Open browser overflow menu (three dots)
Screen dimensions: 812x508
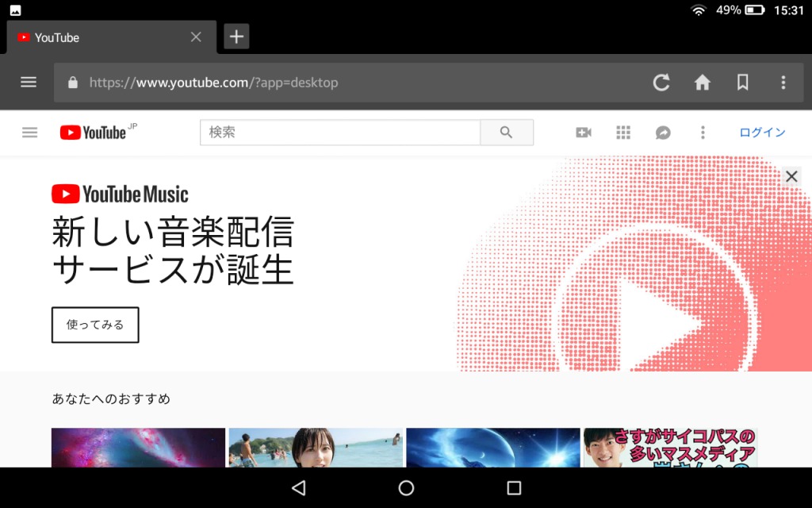[x=783, y=82]
